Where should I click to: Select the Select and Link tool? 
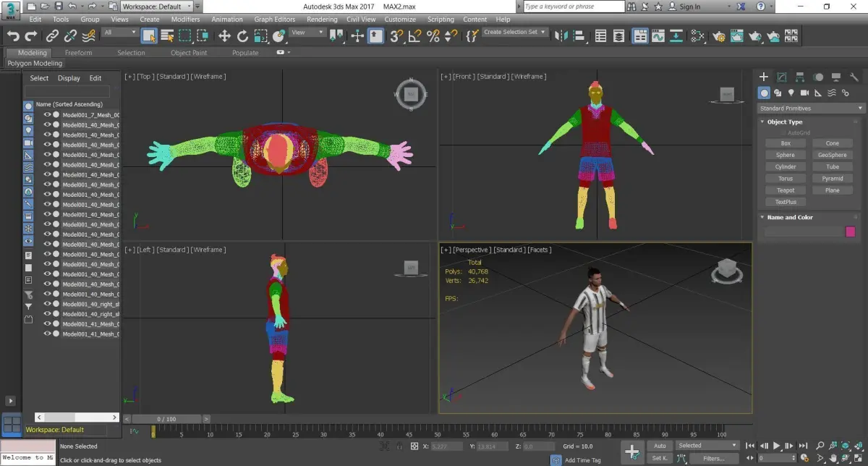(x=52, y=35)
